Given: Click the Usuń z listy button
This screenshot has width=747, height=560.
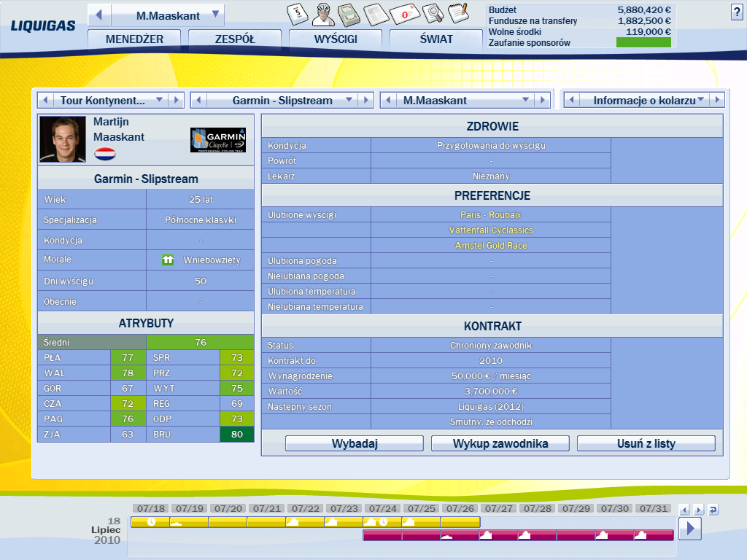Looking at the screenshot, I should coord(646,443).
